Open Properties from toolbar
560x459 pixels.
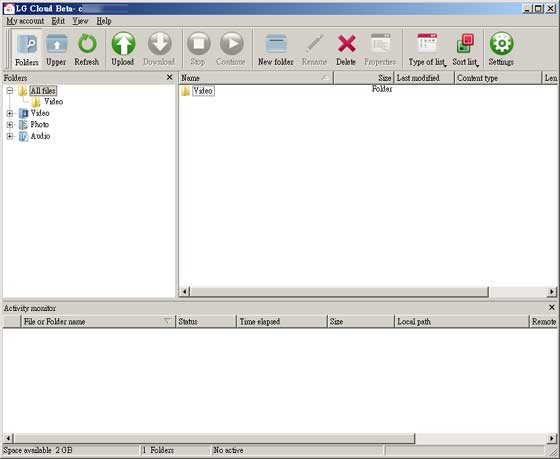pos(380,49)
